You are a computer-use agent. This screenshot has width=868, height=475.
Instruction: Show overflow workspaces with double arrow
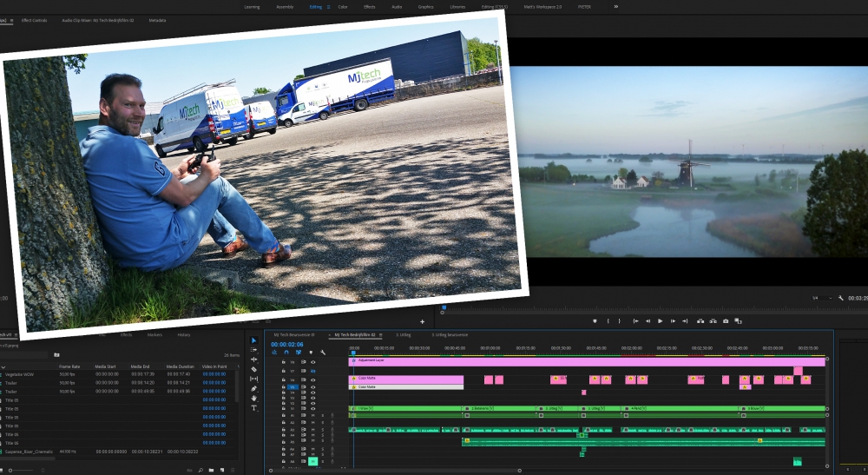[x=616, y=7]
